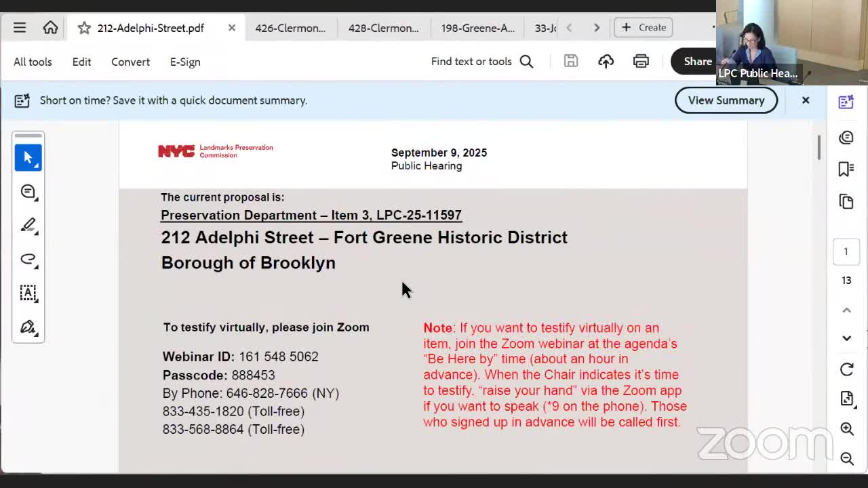
Task: Select the Fill and Sign tool
Action: [x=28, y=327]
